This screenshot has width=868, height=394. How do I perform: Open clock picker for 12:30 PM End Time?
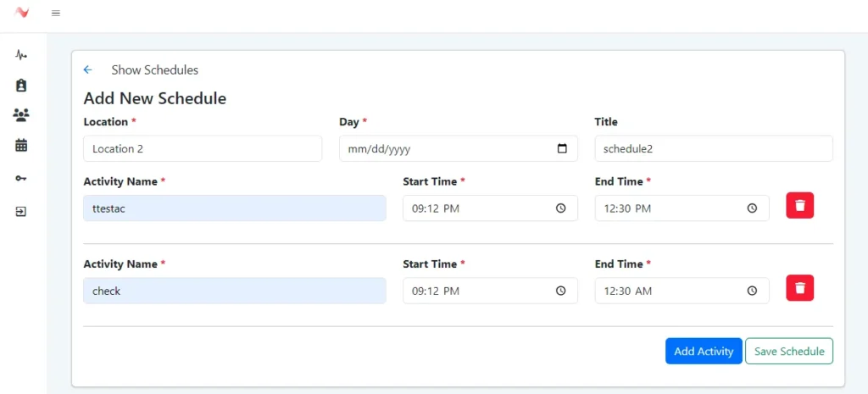(752, 208)
